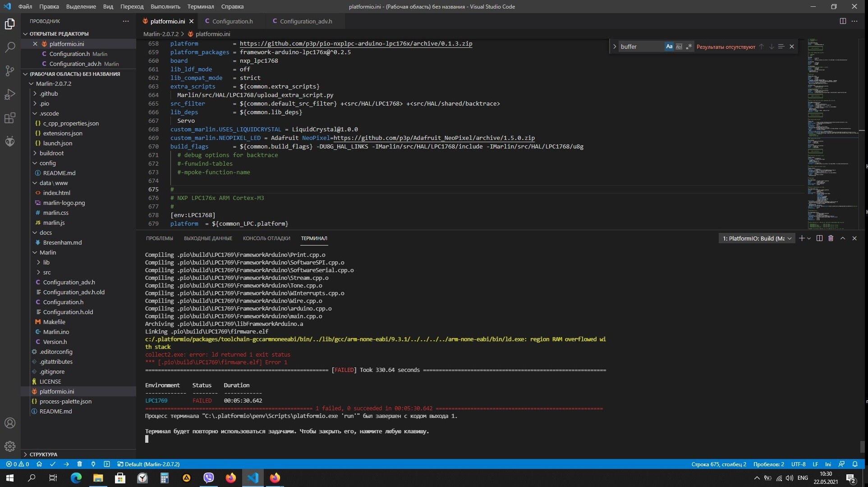Go to next match in find widget
Image resolution: width=868 pixels, height=487 pixels.
771,46
